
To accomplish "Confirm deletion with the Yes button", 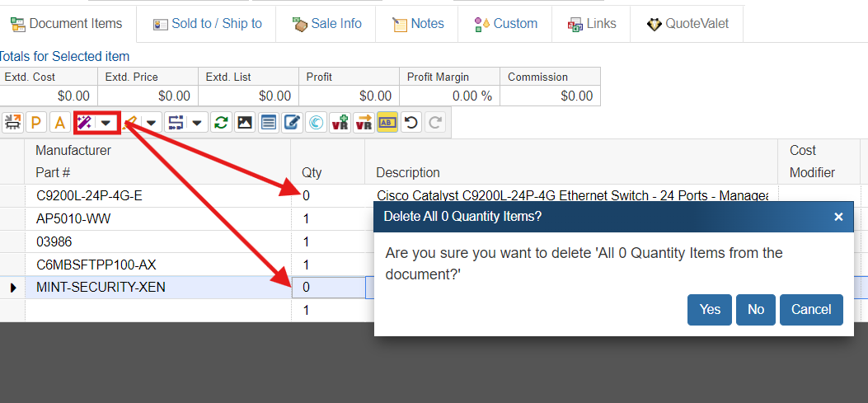I will (710, 310).
